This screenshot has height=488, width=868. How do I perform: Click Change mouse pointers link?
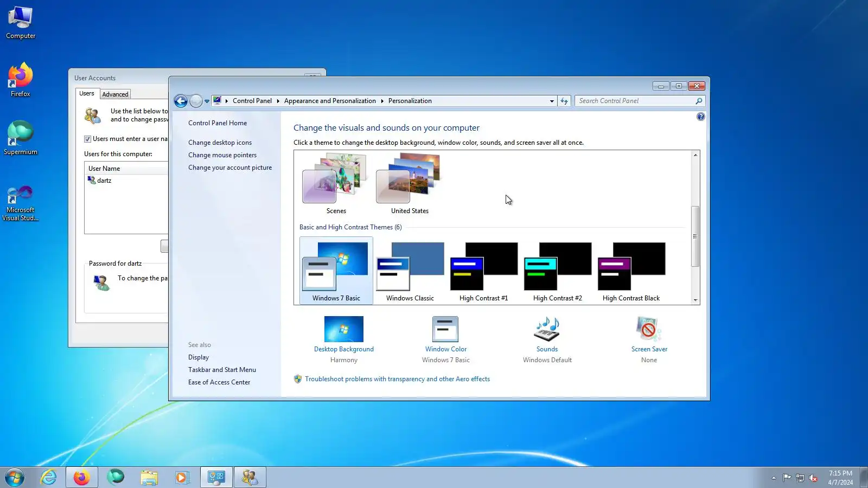click(222, 155)
